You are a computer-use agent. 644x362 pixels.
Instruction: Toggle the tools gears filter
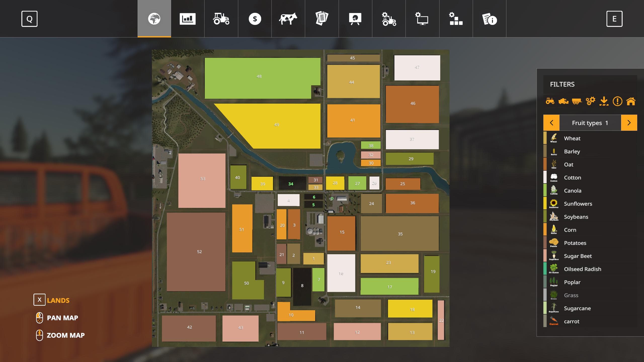click(590, 101)
